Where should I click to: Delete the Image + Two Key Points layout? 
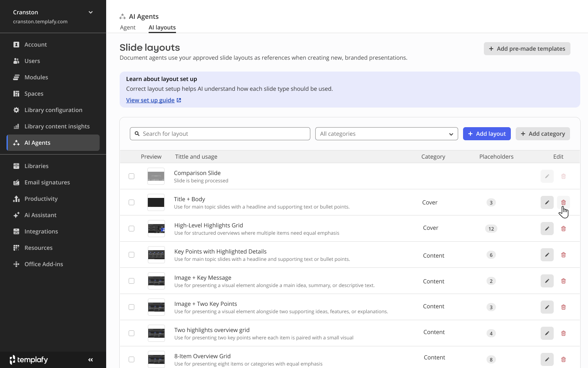click(x=563, y=307)
